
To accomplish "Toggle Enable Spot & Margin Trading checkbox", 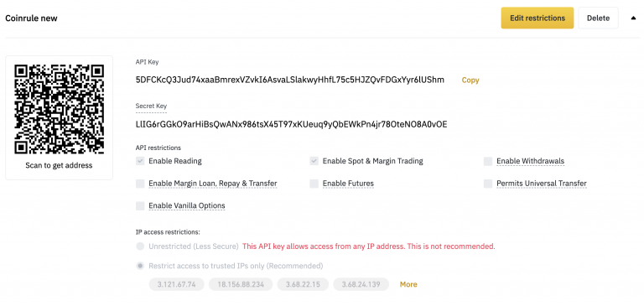I will point(314,161).
